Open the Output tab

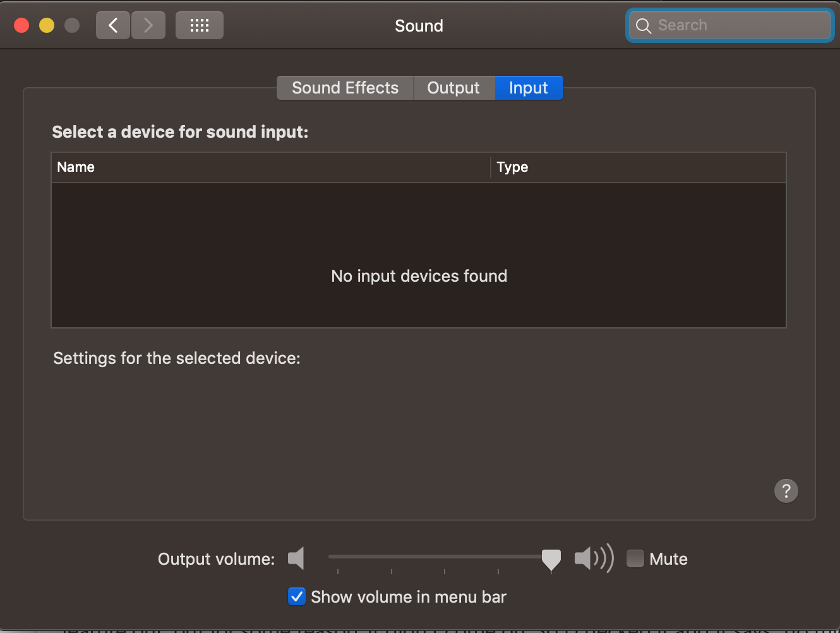point(453,88)
